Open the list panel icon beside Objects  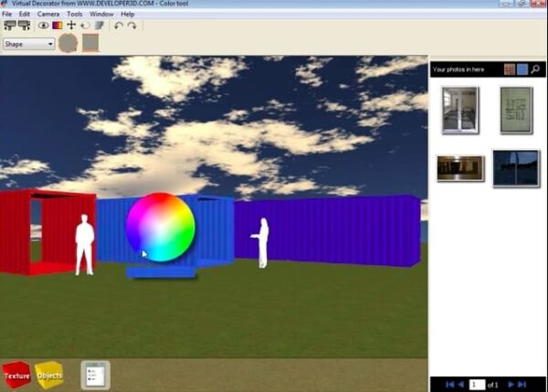click(x=95, y=376)
